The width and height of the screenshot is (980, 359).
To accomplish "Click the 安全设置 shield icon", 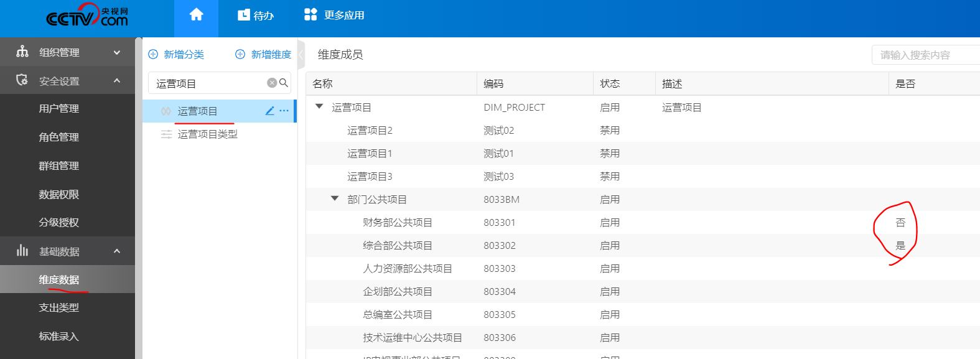I will (x=22, y=80).
